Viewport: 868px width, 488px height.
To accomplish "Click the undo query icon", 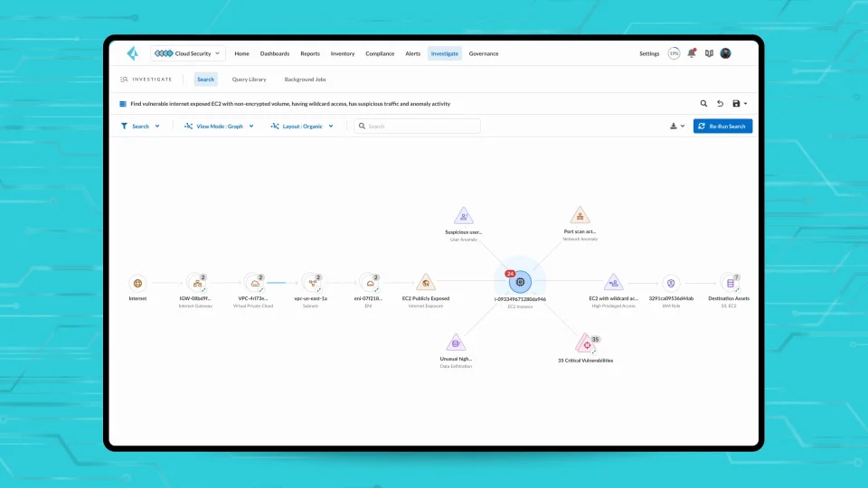I will click(721, 103).
